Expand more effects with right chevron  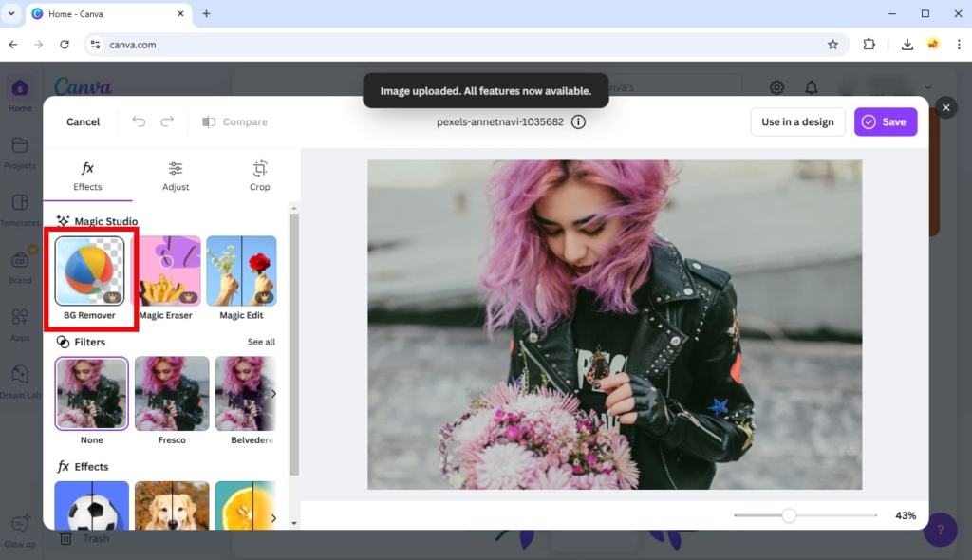point(273,518)
